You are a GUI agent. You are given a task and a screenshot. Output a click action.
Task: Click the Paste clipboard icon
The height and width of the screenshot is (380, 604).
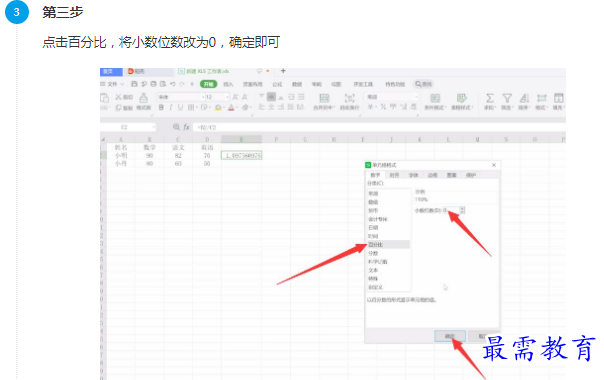104,98
